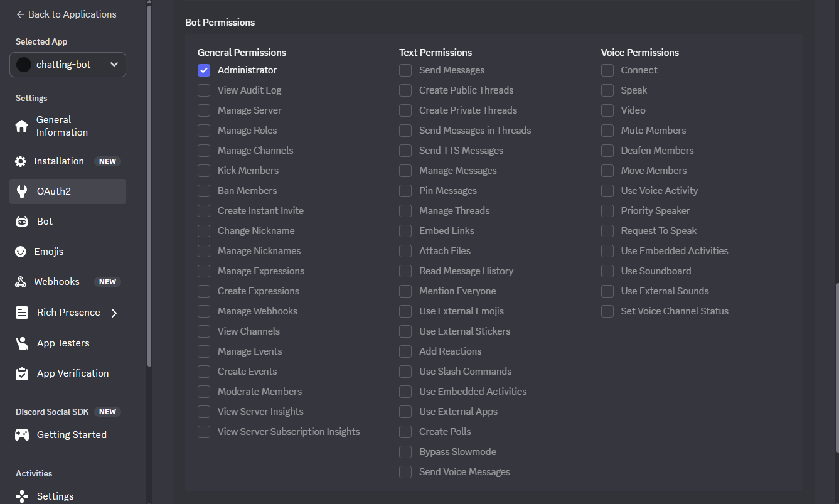The height and width of the screenshot is (504, 839).
Task: Enable the Send Messages checkbox
Action: click(x=405, y=70)
